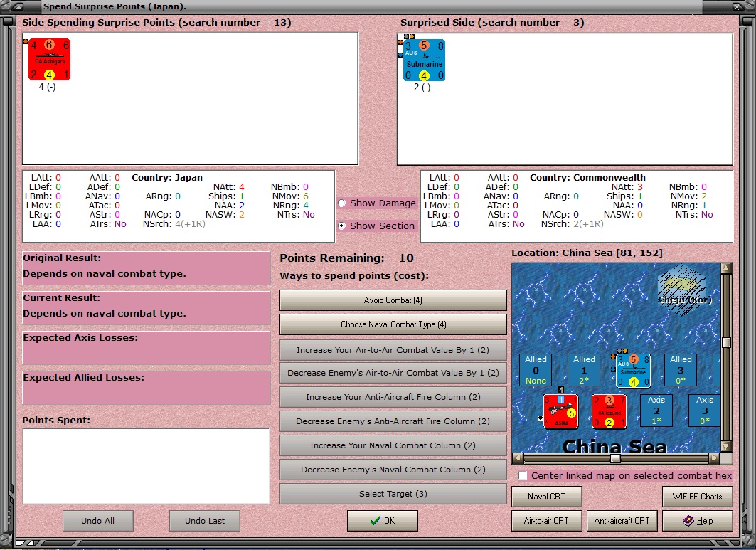The width and height of the screenshot is (756, 550).
Task: Click the Undo Last button
Action: 205,521
